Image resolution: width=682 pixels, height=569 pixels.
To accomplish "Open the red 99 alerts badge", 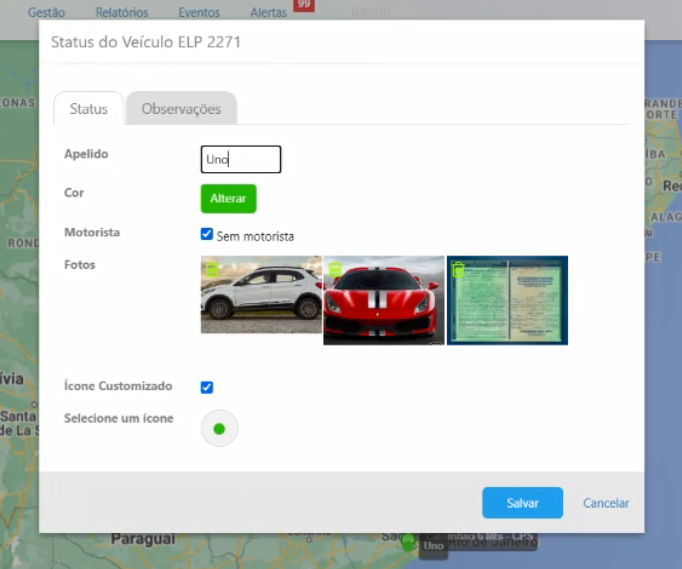I will pyautogui.click(x=304, y=5).
